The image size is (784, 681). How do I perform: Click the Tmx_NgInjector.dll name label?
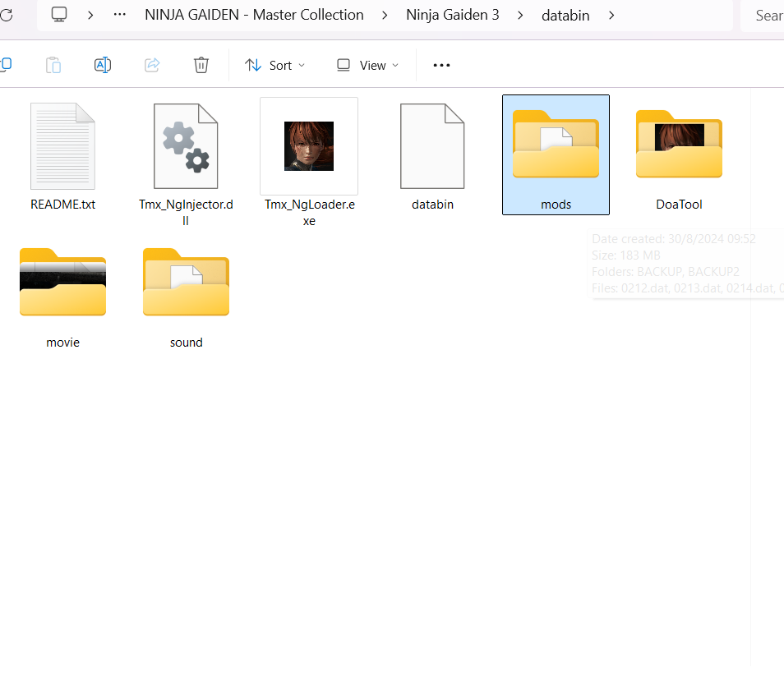pos(186,212)
